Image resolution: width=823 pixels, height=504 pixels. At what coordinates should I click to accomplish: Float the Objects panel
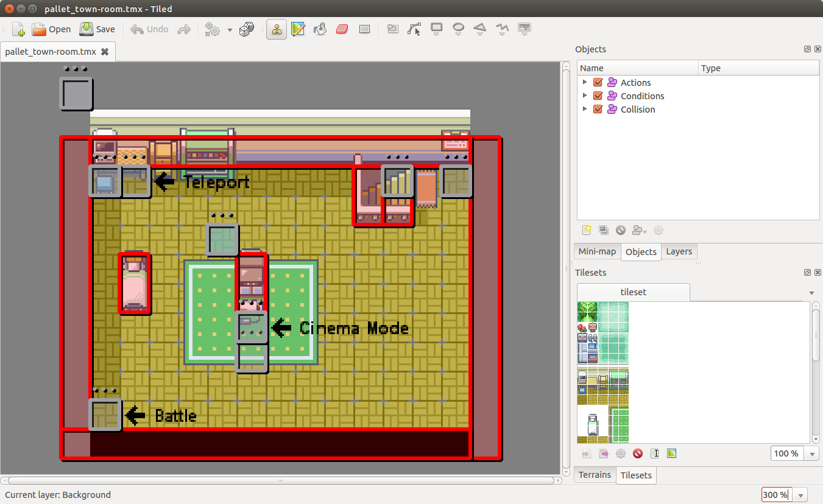click(x=807, y=49)
